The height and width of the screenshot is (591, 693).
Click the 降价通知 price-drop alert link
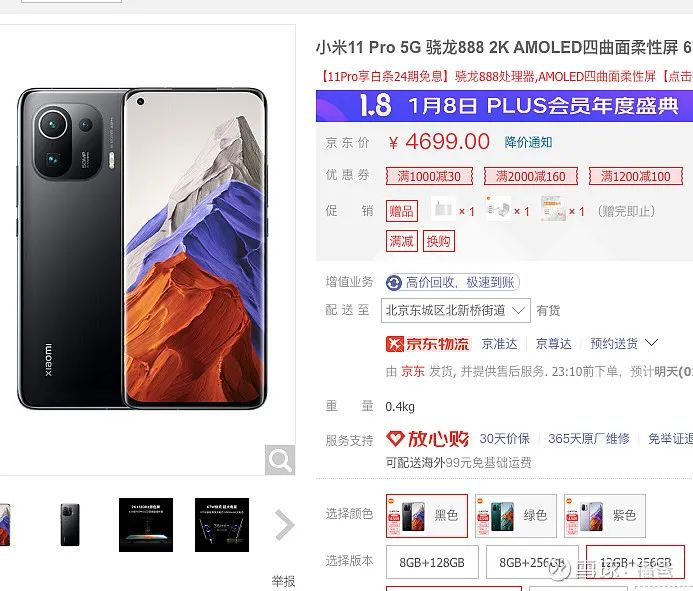(528, 142)
